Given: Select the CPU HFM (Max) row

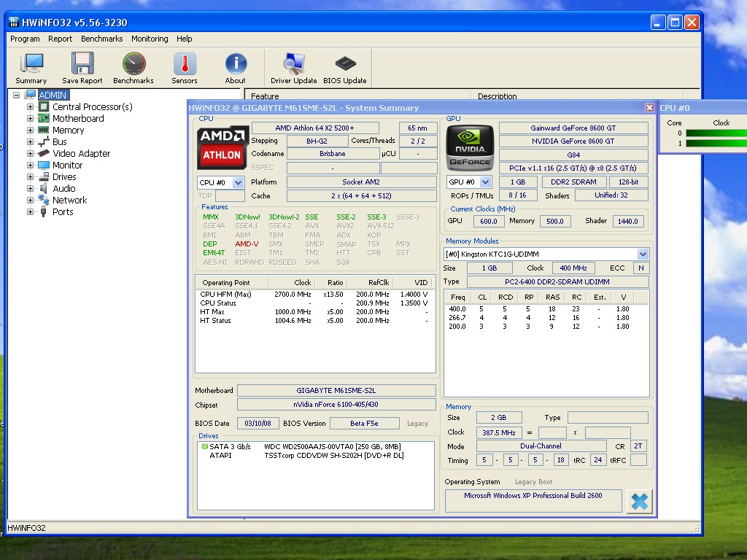Looking at the screenshot, I should click(315, 295).
